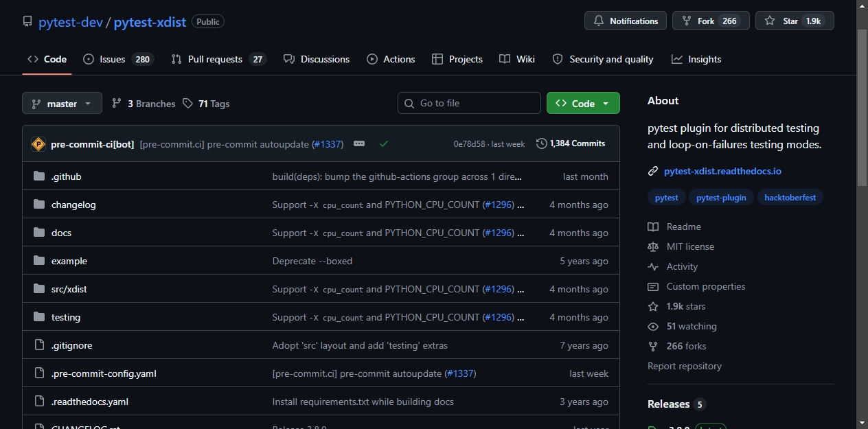Click the testing folder icon

(x=38, y=317)
